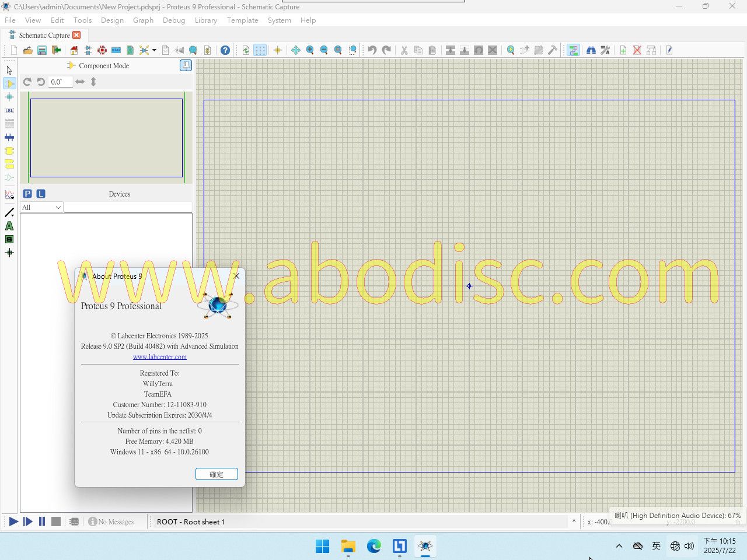The width and height of the screenshot is (747, 560).
Task: Expand the All devices filter dropdown
Action: tap(41, 208)
